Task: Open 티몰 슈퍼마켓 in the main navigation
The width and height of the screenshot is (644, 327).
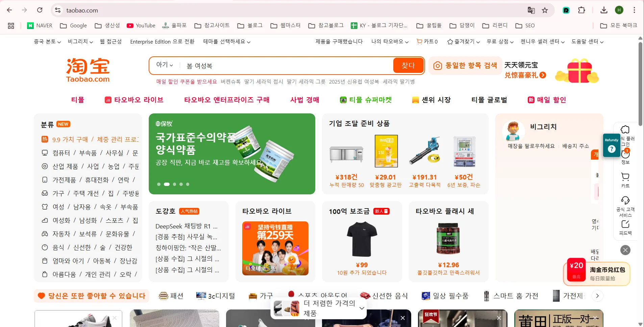Action: (x=366, y=100)
